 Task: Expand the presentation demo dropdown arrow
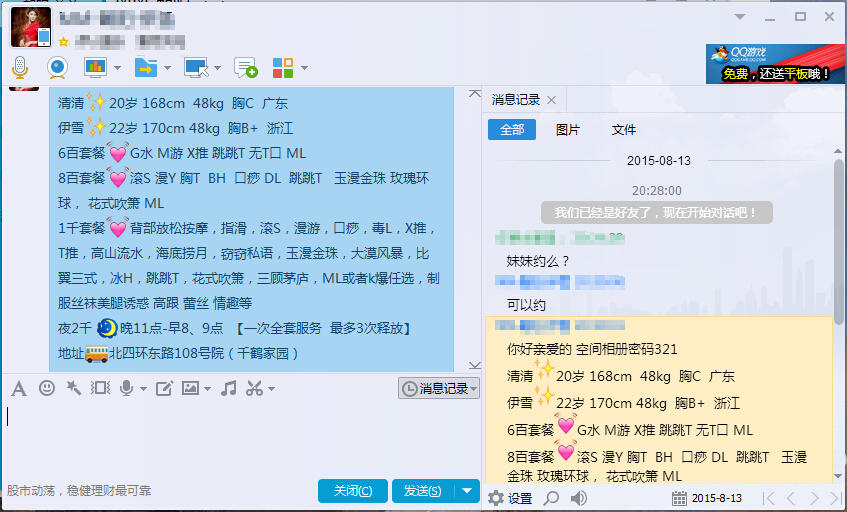coord(117,68)
